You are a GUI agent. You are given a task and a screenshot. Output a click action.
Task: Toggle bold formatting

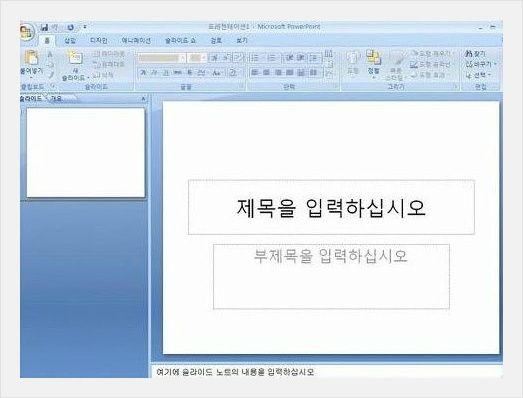(143, 72)
